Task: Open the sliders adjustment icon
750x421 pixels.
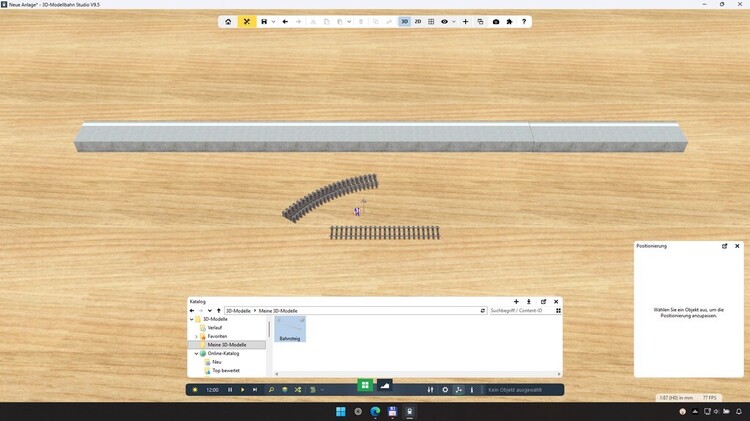Action: point(430,390)
